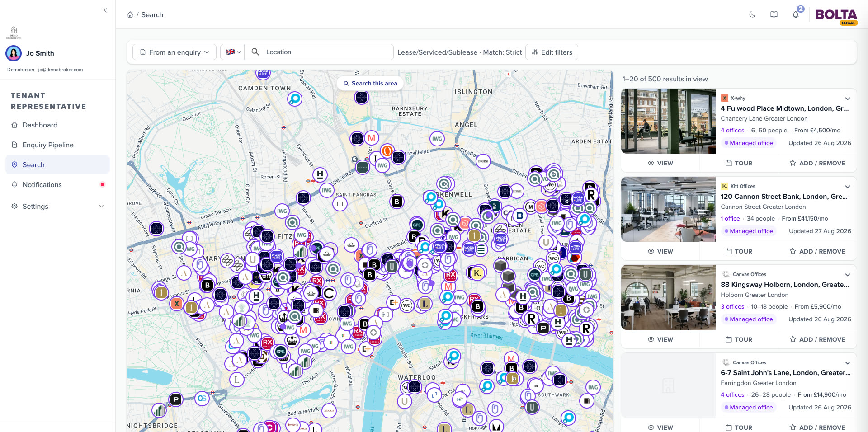Click the osit marker near Waterloo
This screenshot has width=868, height=432.
pyautogui.click(x=460, y=399)
